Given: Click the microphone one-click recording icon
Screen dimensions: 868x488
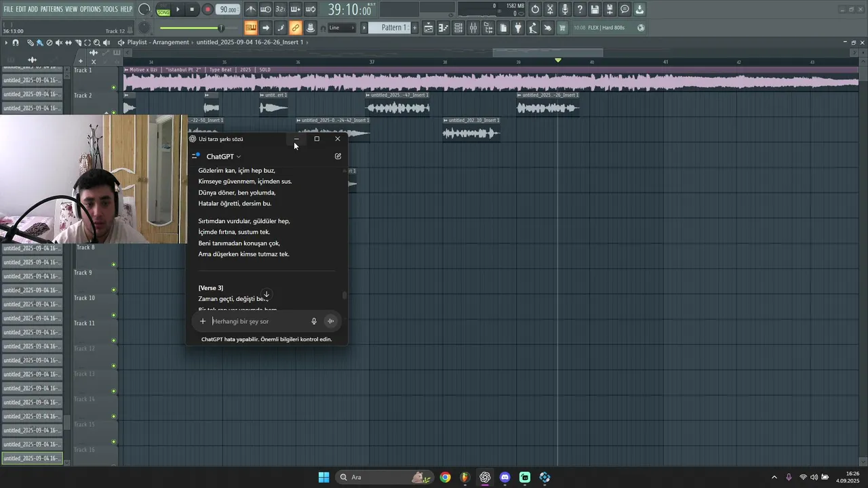Looking at the screenshot, I should click(x=565, y=9).
